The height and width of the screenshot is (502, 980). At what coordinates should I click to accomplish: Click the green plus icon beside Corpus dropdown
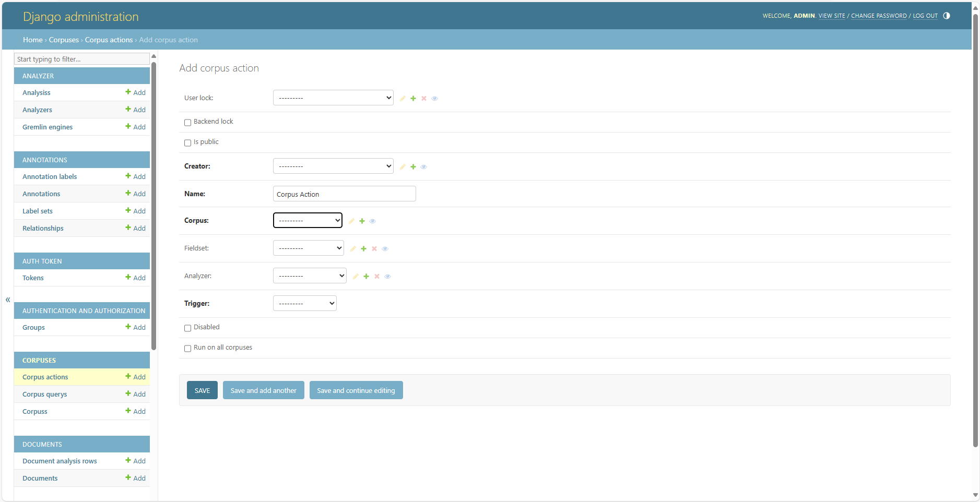point(362,221)
